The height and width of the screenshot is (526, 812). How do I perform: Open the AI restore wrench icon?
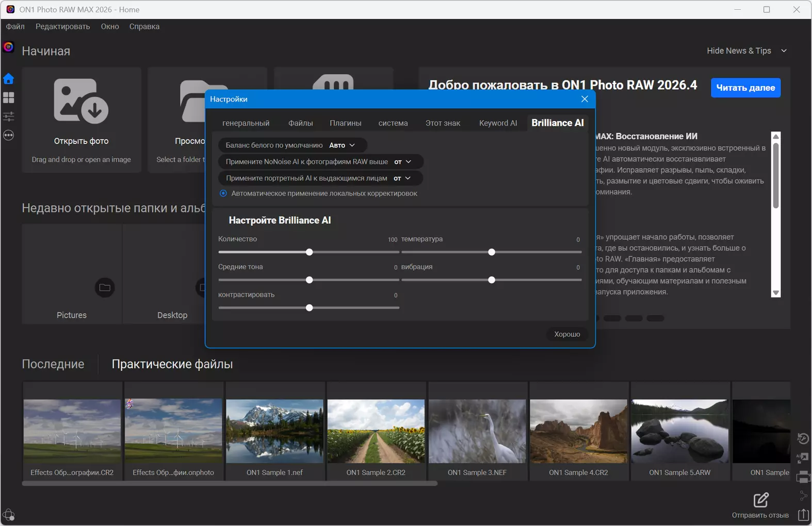point(803,439)
